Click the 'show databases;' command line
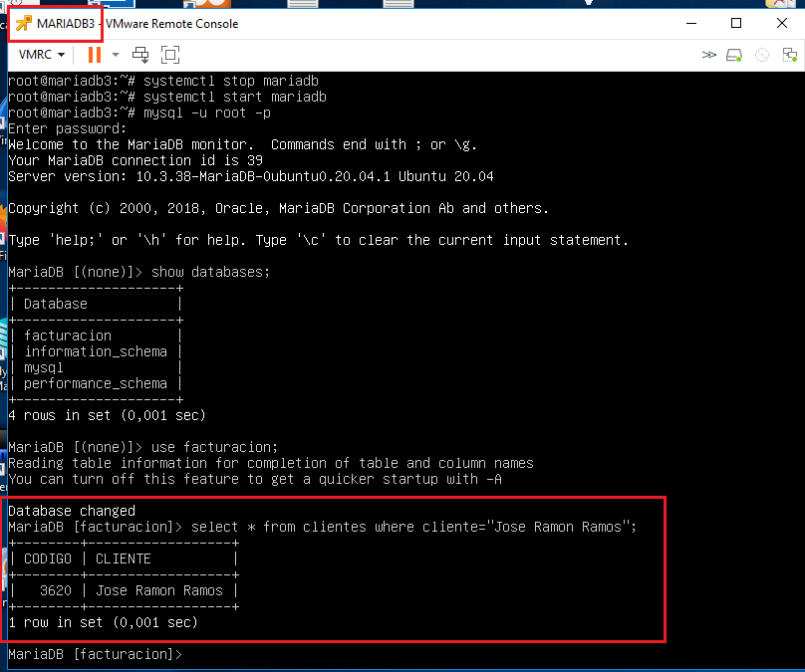This screenshot has width=805, height=672. pos(210,272)
